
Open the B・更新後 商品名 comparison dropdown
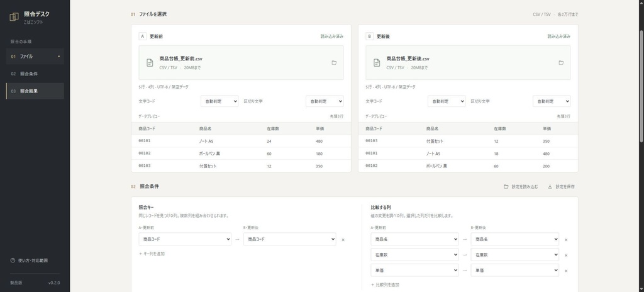coord(514,239)
